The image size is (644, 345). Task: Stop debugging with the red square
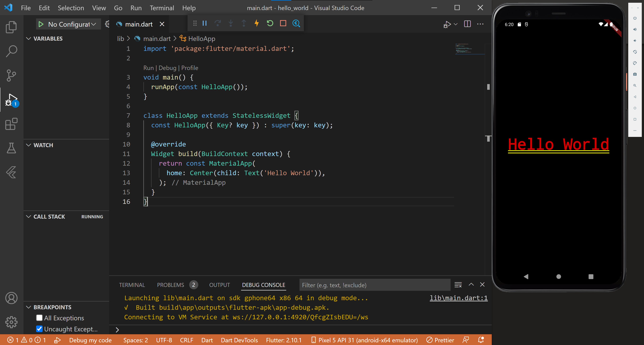click(283, 23)
